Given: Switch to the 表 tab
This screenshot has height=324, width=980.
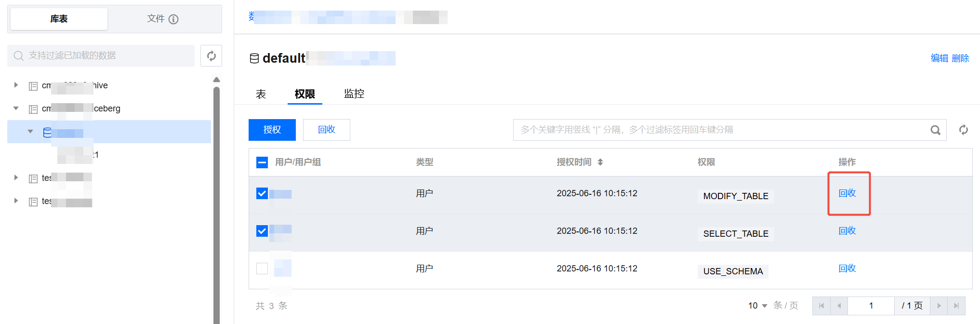Looking at the screenshot, I should (x=261, y=94).
